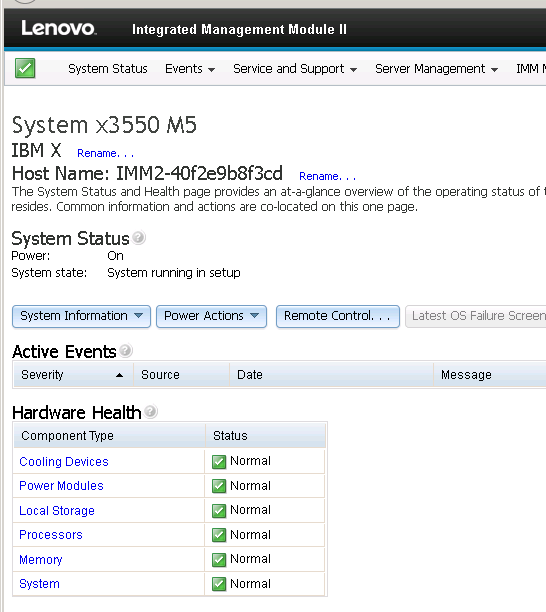Click Processors green status icon

(x=219, y=535)
